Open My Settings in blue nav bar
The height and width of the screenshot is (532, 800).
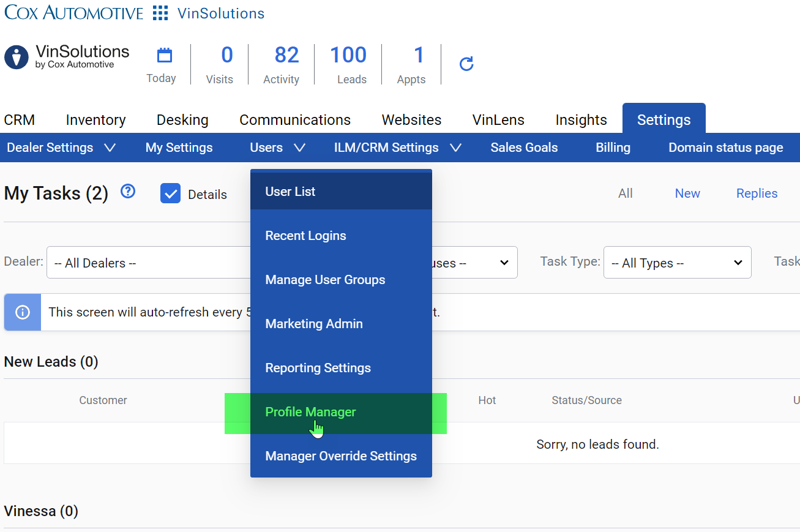tap(179, 148)
